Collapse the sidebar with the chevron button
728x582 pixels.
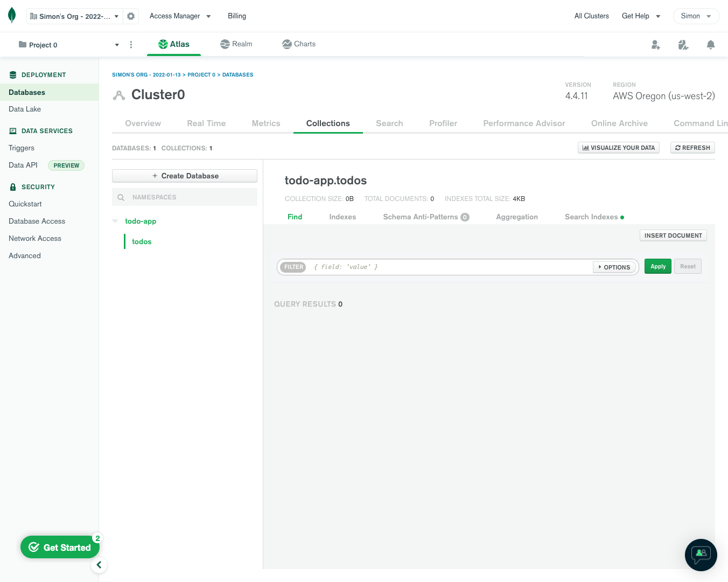point(99,565)
